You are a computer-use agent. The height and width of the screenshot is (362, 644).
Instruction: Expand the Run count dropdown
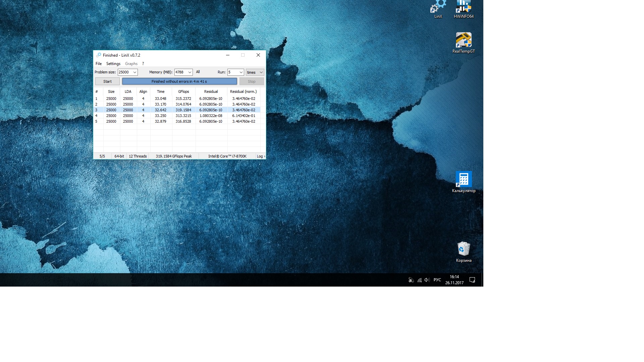tap(240, 72)
